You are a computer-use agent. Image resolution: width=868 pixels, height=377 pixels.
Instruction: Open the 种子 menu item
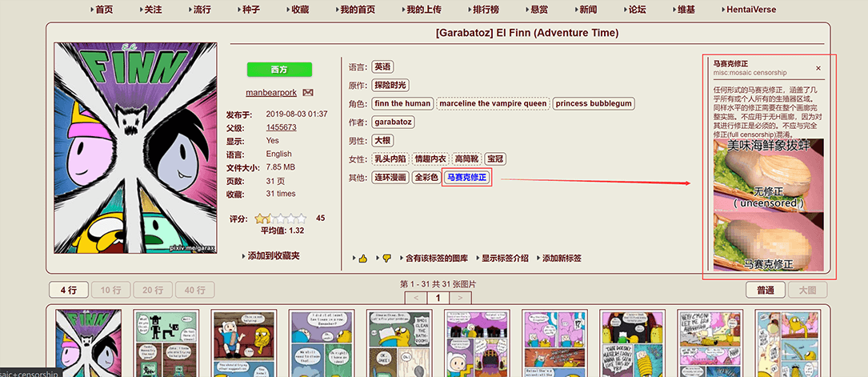[250, 10]
